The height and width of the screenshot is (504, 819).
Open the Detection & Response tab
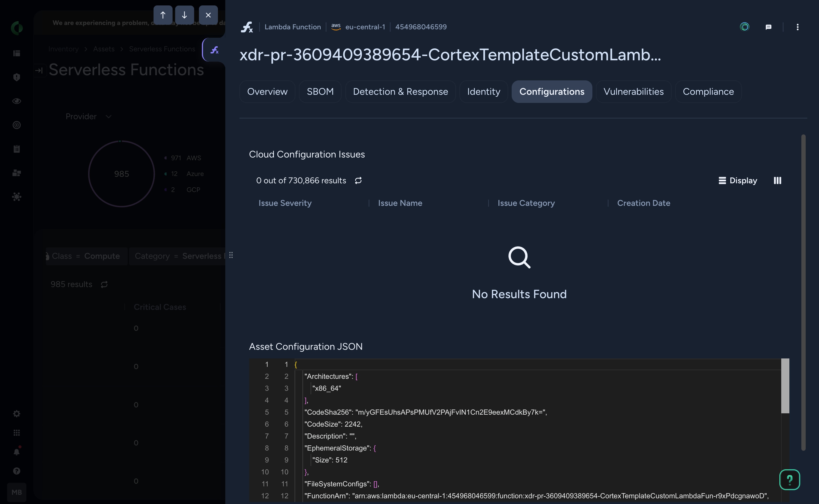400,92
